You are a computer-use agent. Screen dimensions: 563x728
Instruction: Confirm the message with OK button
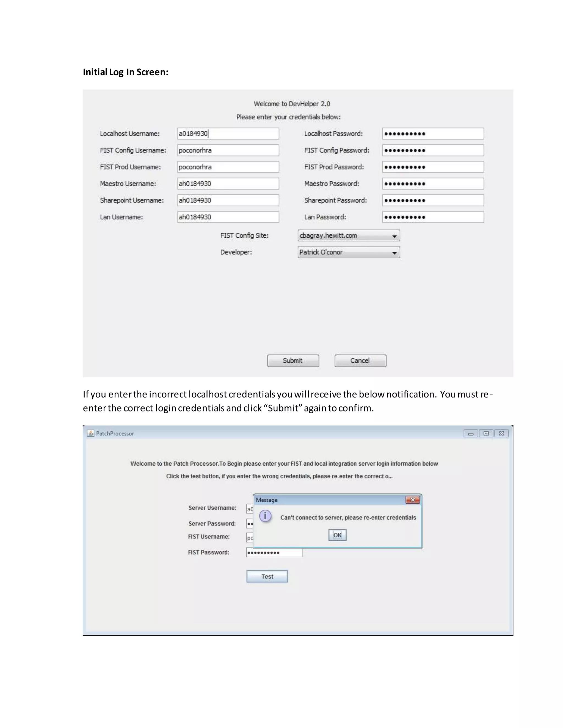coord(337,535)
